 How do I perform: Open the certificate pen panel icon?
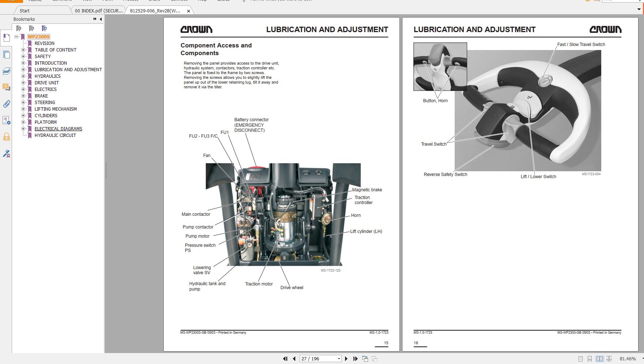pyautogui.click(x=6, y=154)
